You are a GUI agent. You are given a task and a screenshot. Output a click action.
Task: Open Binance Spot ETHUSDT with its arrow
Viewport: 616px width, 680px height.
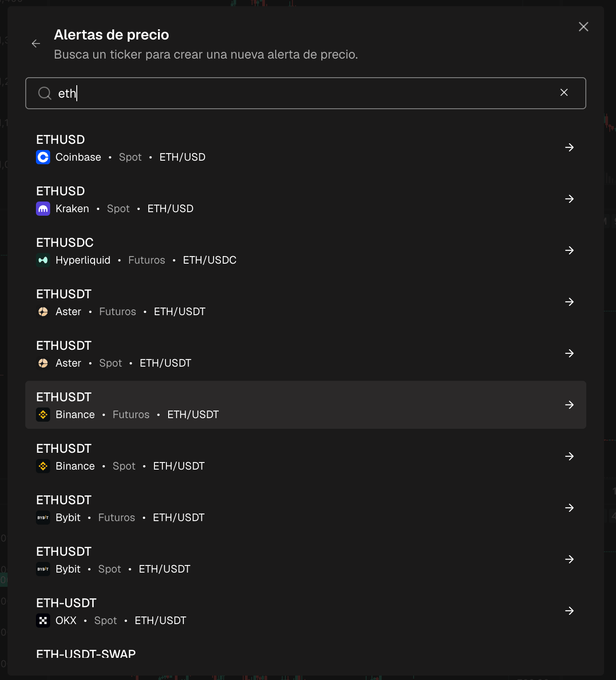[x=569, y=456]
